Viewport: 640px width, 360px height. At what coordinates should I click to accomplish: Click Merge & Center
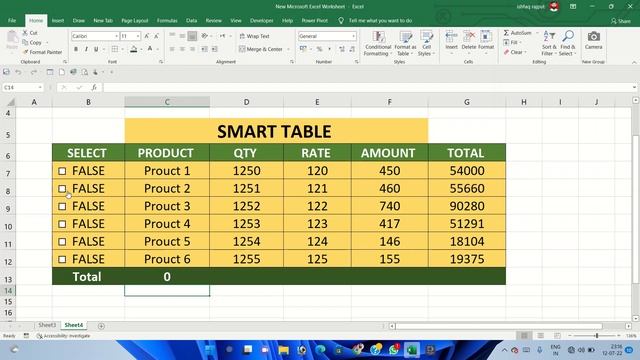[261, 49]
